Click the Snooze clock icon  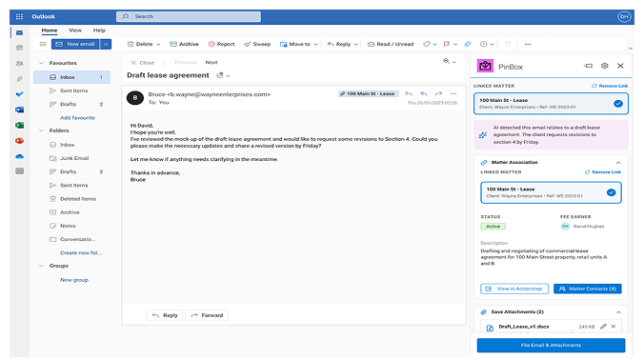point(483,44)
